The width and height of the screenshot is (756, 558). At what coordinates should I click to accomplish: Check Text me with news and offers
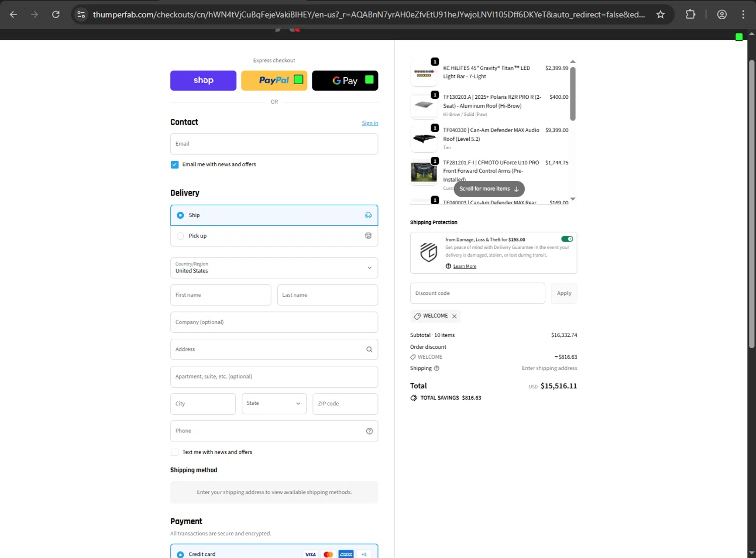click(x=175, y=452)
